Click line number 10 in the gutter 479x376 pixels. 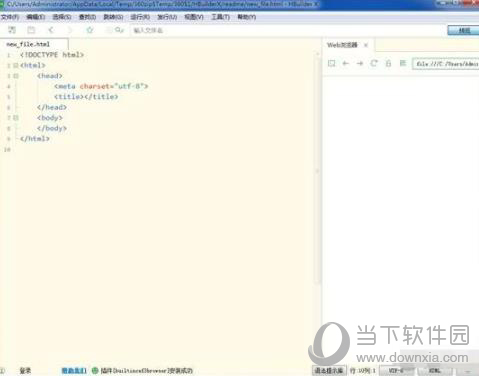pos(7,150)
